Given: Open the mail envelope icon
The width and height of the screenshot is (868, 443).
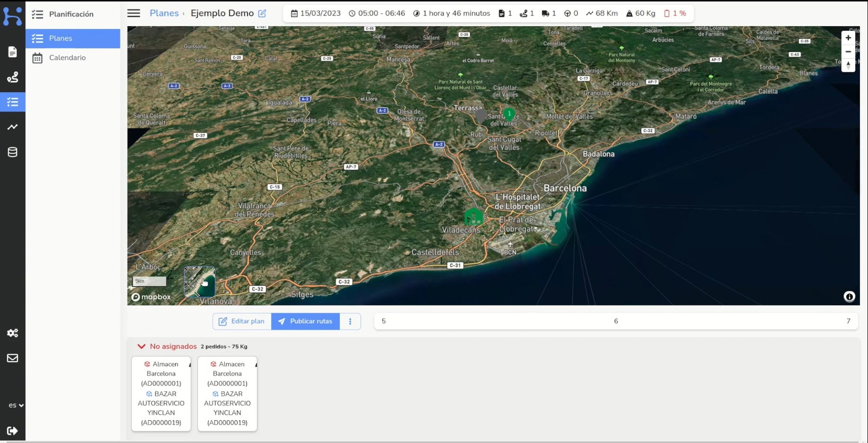Looking at the screenshot, I should coord(12,358).
